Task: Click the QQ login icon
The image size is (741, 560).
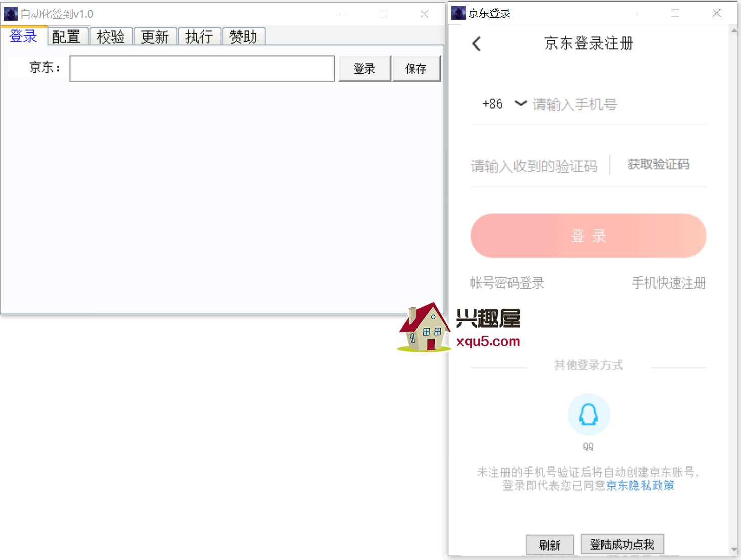Action: tap(588, 414)
